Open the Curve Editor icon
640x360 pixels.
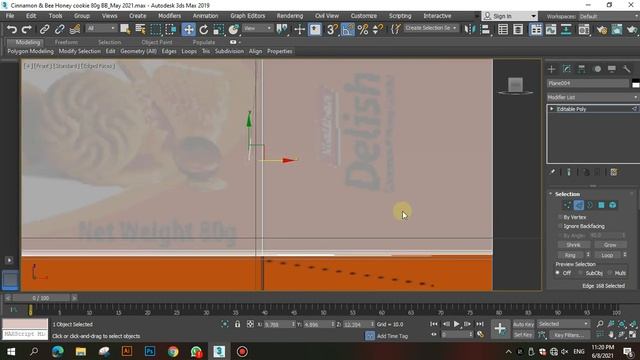coord(551,29)
